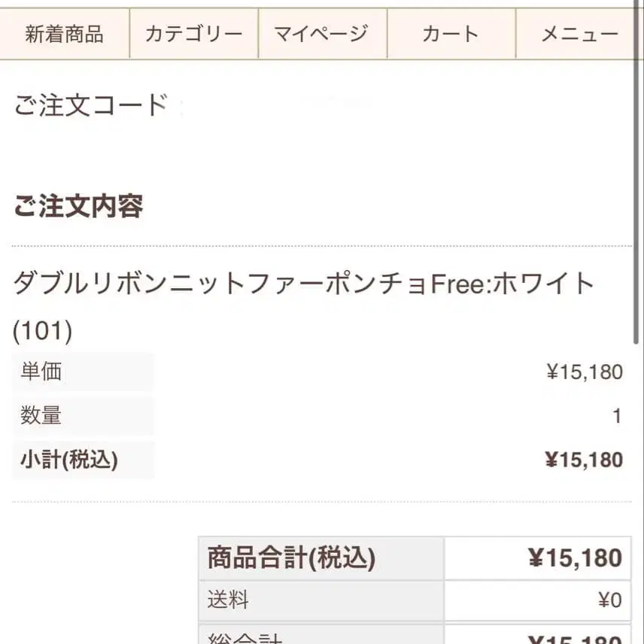Open the カート tab
The image size is (644, 644).
point(451,34)
